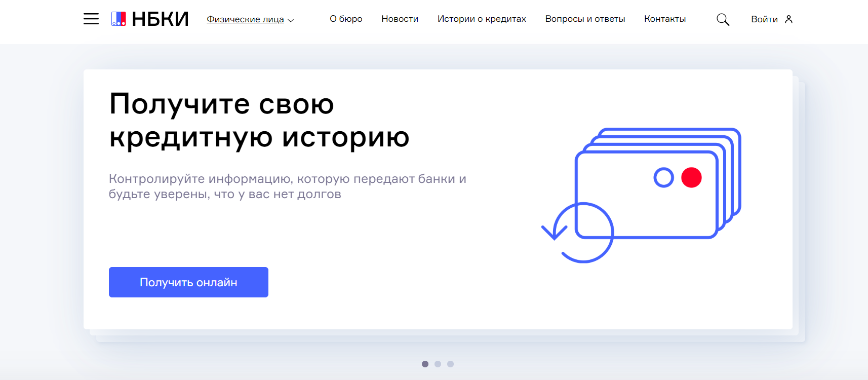Switch to the second carousel slide dot
Image resolution: width=868 pixels, height=380 pixels.
[438, 364]
